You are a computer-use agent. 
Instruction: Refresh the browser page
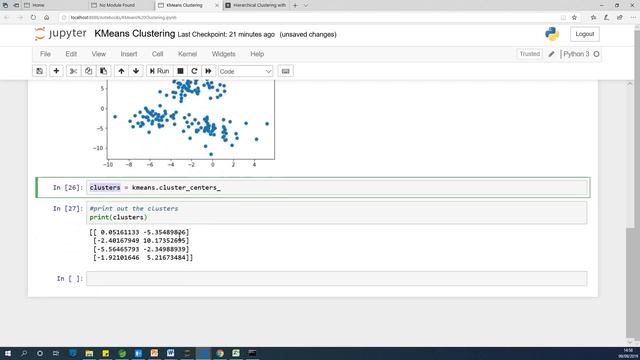click(33, 18)
